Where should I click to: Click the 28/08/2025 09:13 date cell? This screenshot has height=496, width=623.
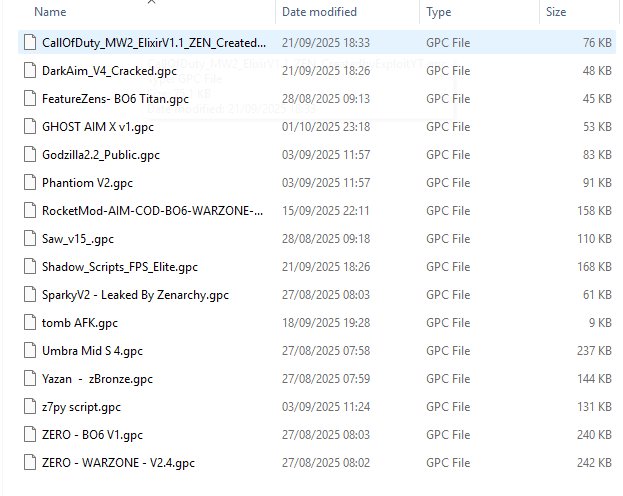tap(326, 99)
